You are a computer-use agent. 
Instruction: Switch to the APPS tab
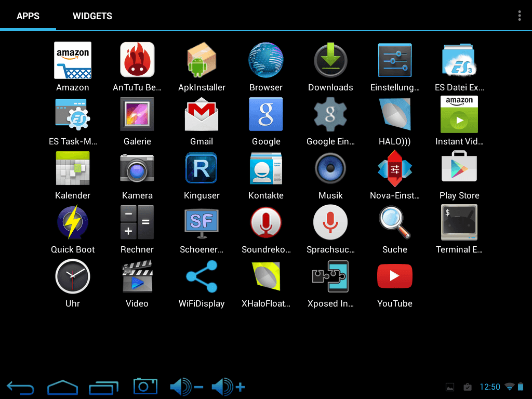coord(28,16)
